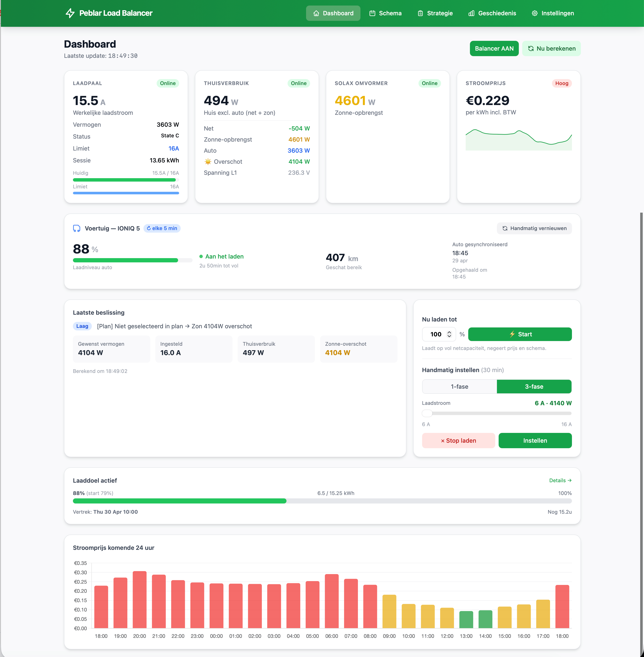This screenshot has width=644, height=657.
Task: Click the Online badge on Thuisverbruik card
Action: pos(299,83)
